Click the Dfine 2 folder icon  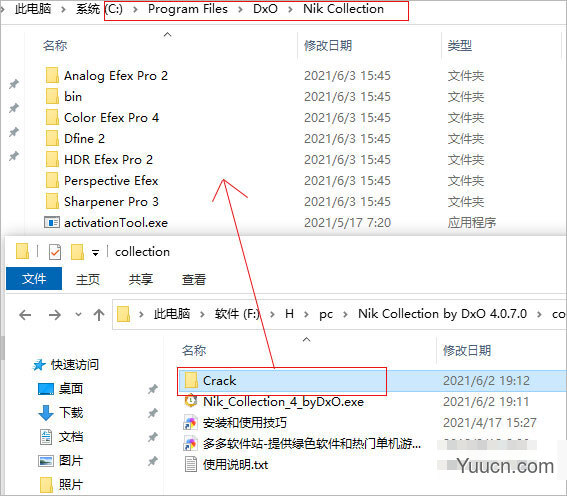(x=52, y=138)
